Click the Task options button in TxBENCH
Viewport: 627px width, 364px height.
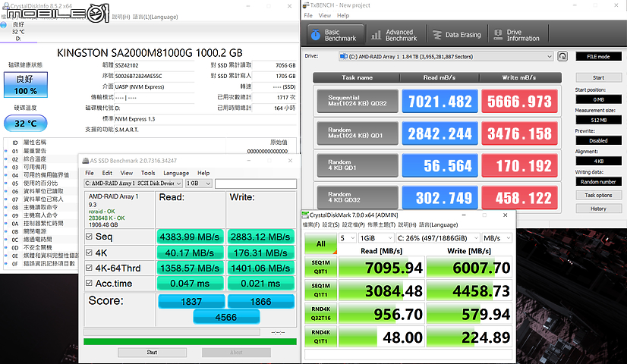pos(599,195)
